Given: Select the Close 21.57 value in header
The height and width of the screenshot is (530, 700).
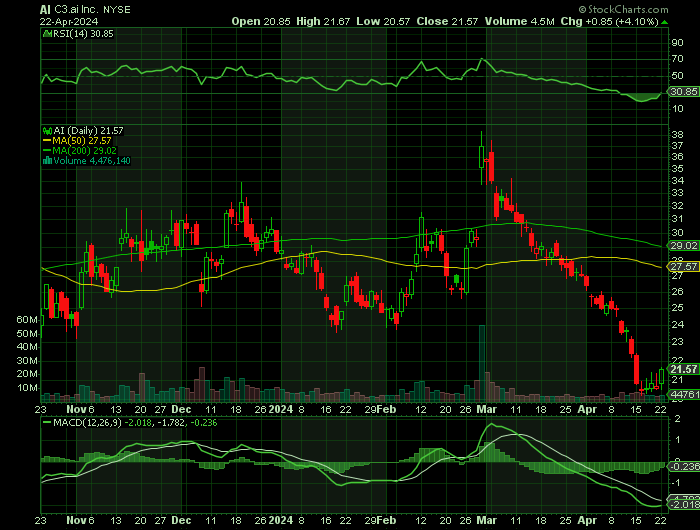Looking at the screenshot, I should (447, 21).
